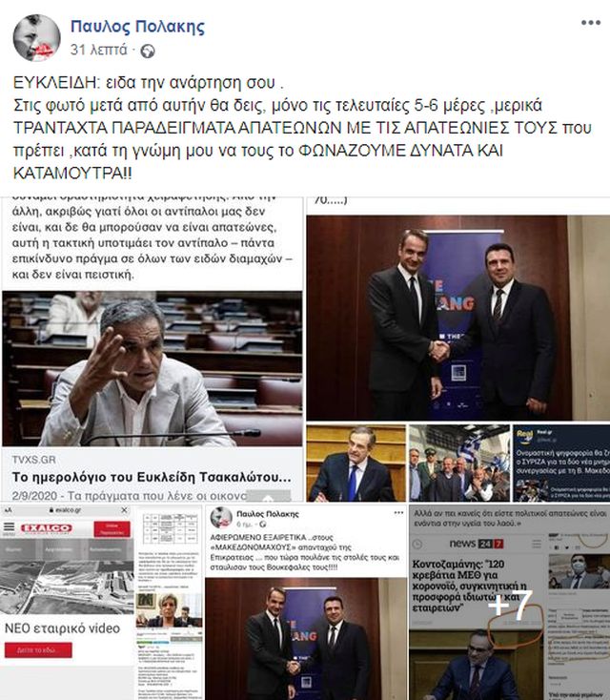View the +7 more photos overlay

point(509,602)
